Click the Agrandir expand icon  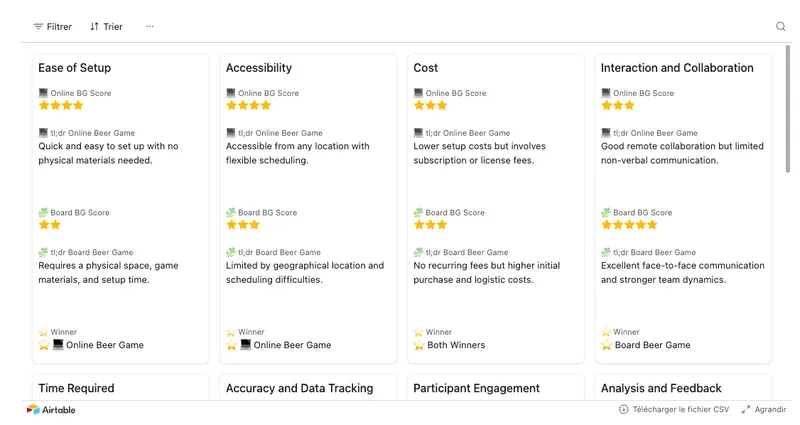(x=746, y=410)
